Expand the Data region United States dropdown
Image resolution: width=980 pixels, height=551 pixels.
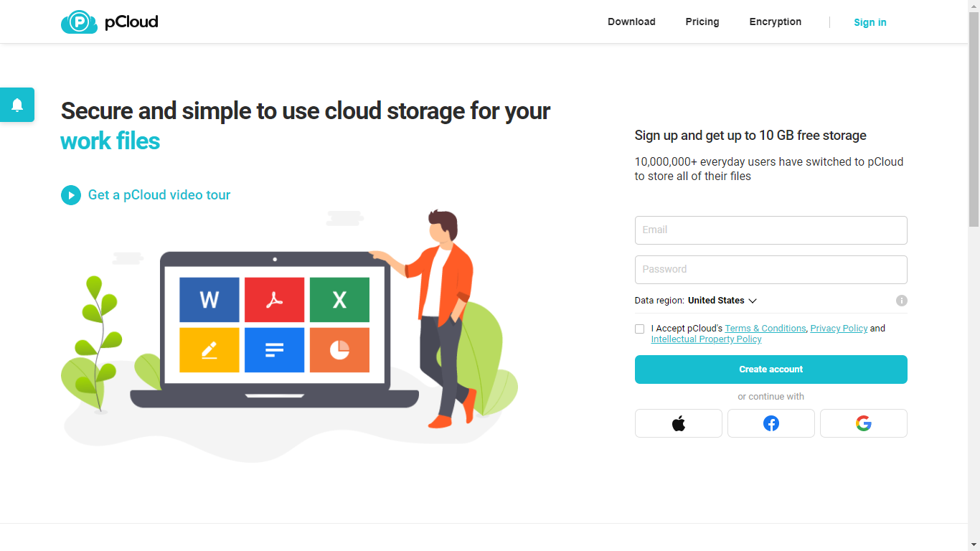pyautogui.click(x=722, y=301)
